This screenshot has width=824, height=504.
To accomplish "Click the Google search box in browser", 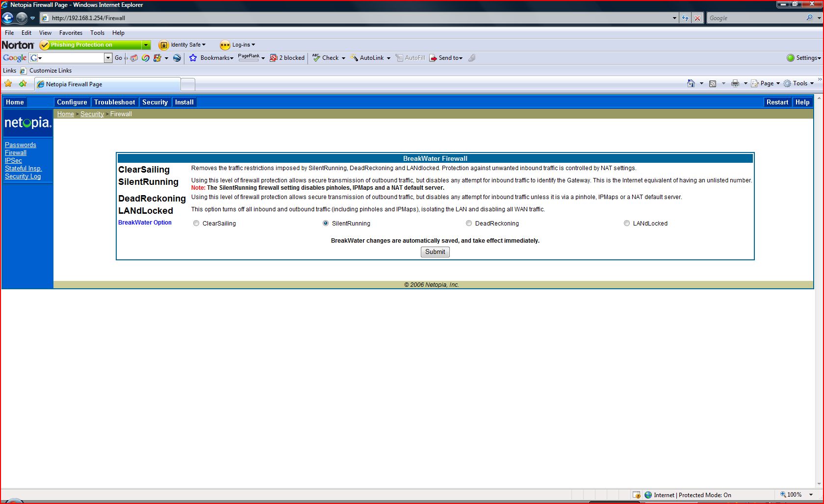I will coord(756,18).
